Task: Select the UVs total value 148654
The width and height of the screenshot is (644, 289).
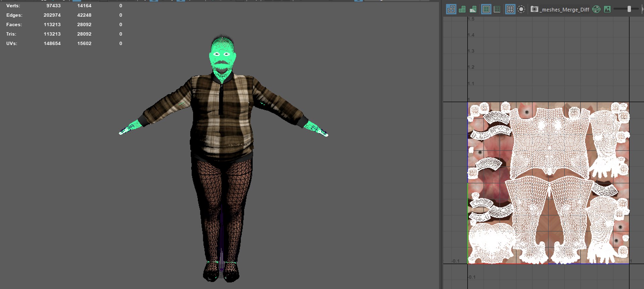Action: point(52,43)
